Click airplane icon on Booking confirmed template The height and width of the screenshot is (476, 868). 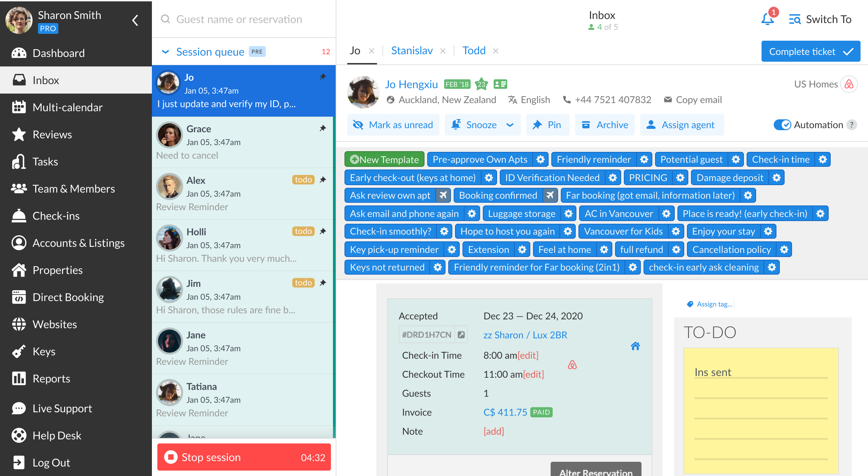coord(550,195)
